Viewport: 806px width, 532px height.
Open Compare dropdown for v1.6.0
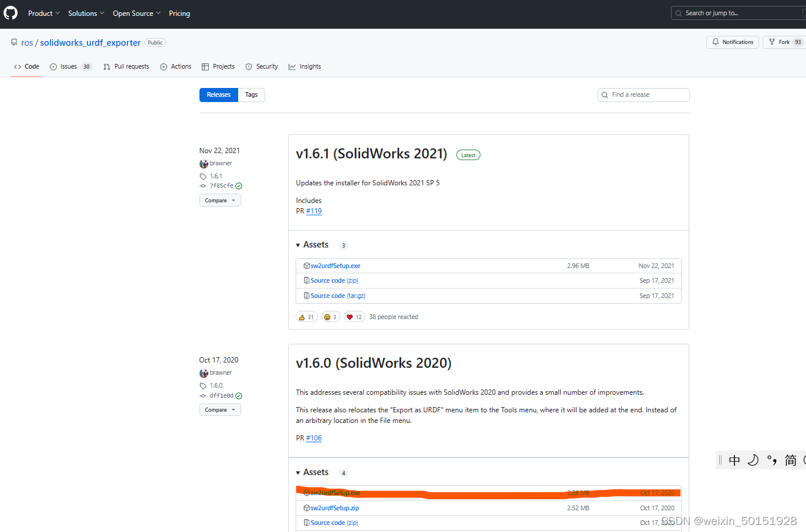point(220,410)
